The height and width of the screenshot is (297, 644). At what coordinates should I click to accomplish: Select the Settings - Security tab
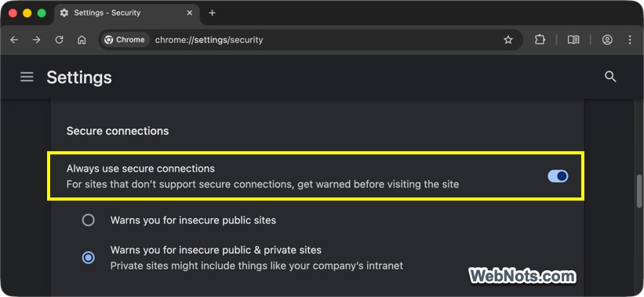click(127, 13)
